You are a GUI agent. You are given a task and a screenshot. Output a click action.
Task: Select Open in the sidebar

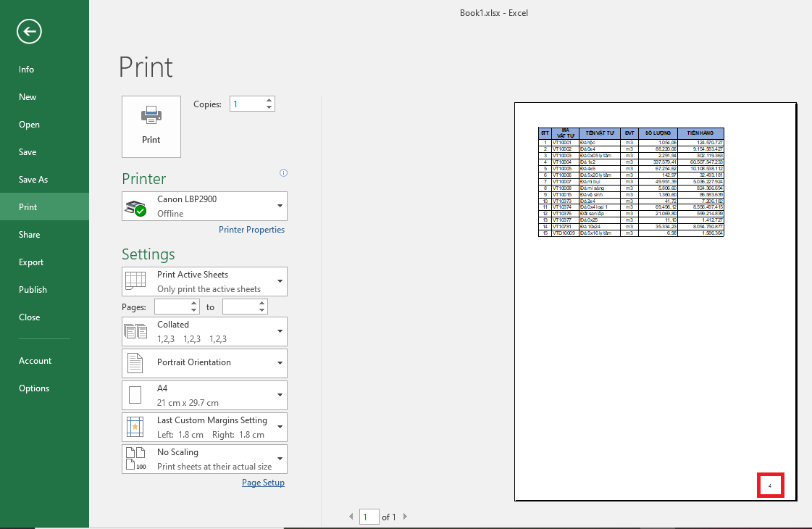point(44,125)
